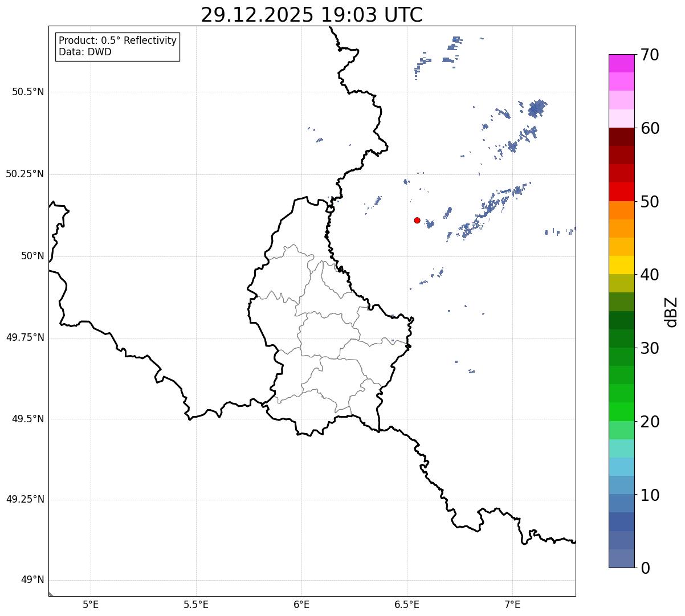Click the "Product: 0.5° Reflectivity" label
This screenshot has width=685, height=616.
pos(118,41)
